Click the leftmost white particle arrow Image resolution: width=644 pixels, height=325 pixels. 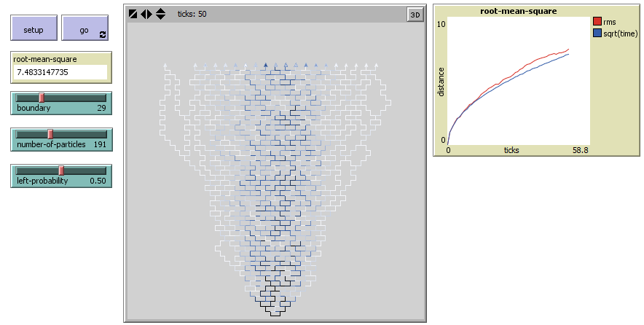tap(165, 66)
